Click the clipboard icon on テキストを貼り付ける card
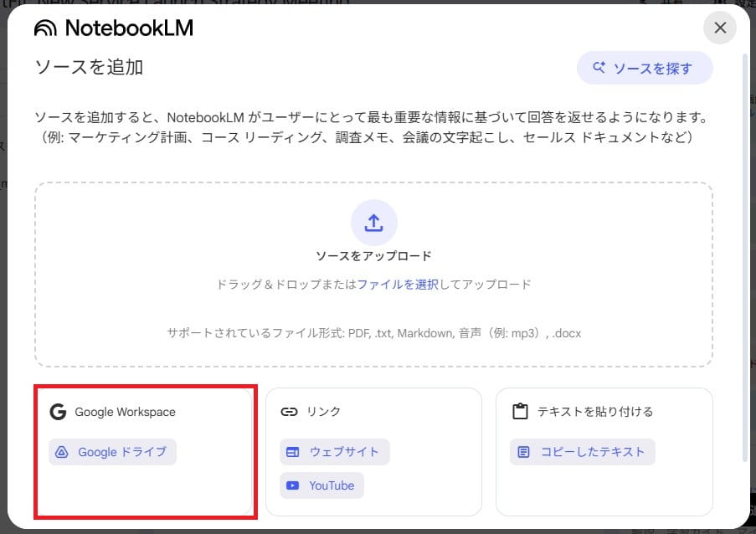Image resolution: width=756 pixels, height=534 pixels. (x=520, y=411)
